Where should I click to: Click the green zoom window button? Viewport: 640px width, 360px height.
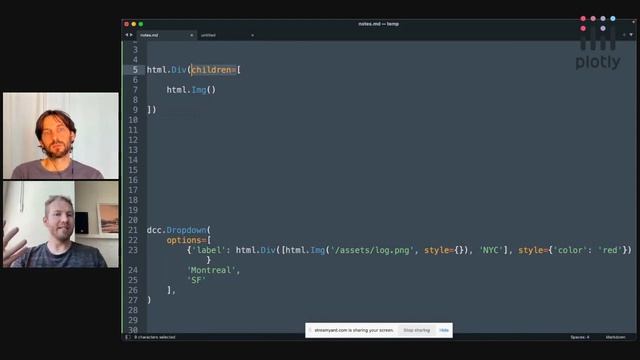pyautogui.click(x=141, y=24)
